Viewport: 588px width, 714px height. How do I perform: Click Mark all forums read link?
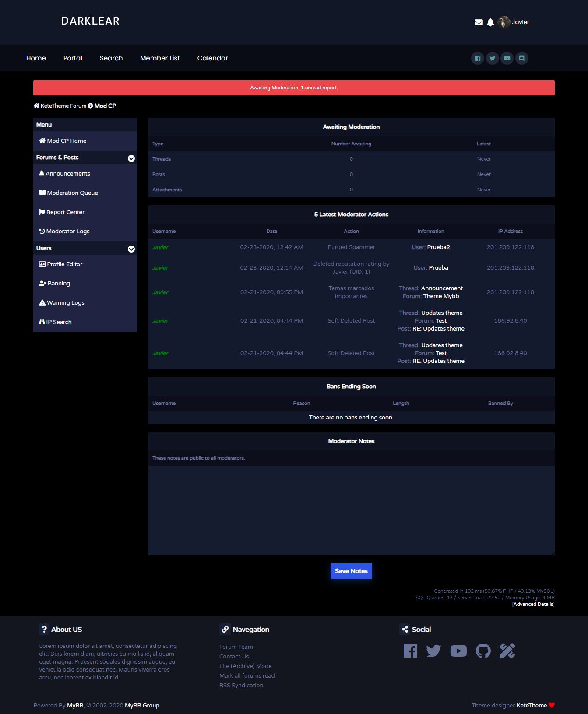(247, 676)
